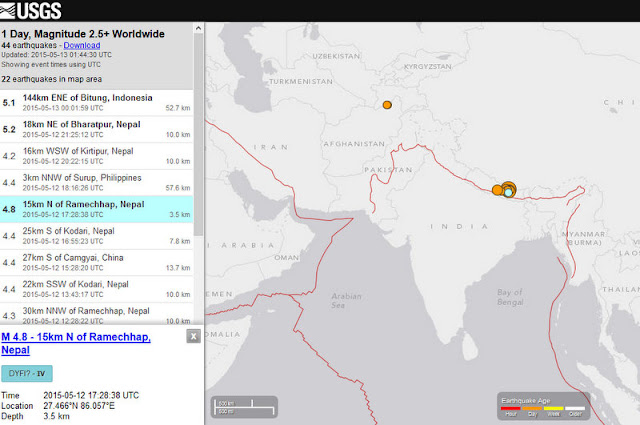
Task: Click the AFGHANISTAN label on the map
Action: point(354,144)
